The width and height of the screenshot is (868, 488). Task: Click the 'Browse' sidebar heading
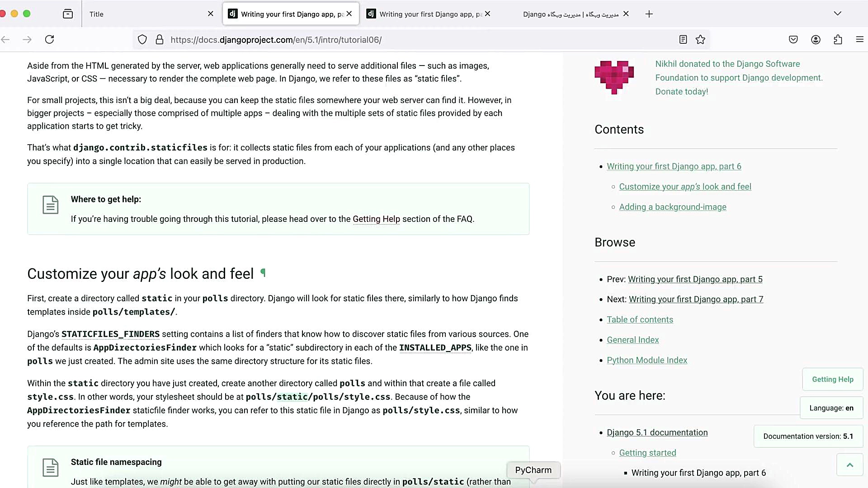[x=615, y=243]
